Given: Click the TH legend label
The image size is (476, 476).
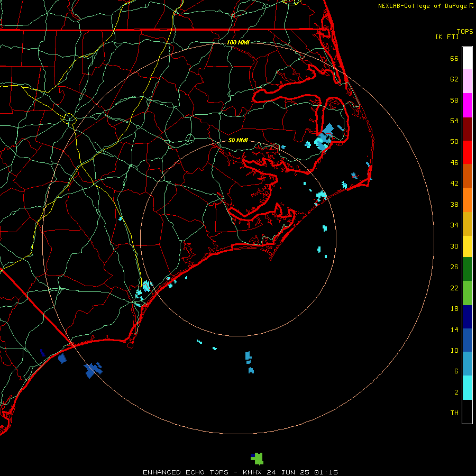Looking at the screenshot, I should pyautogui.click(x=454, y=413).
